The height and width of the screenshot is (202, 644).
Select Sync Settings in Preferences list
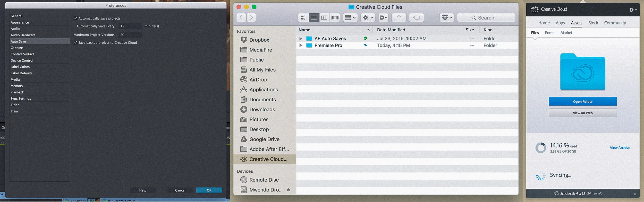pyautogui.click(x=40, y=99)
